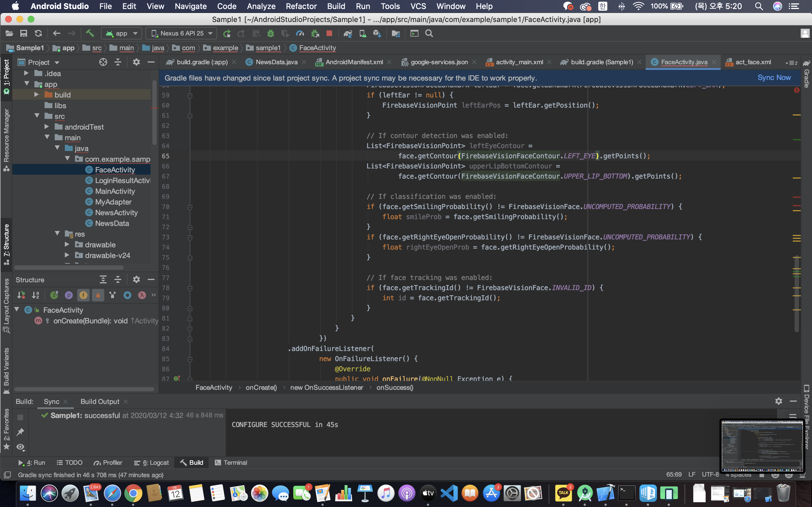This screenshot has width=812, height=507.
Task: Open the Refactor menu
Action: click(301, 6)
